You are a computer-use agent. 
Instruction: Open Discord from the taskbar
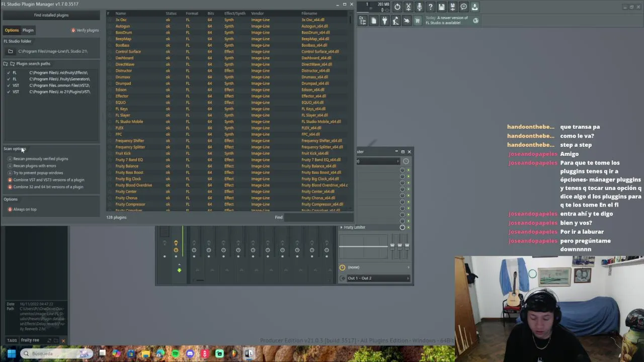point(190,353)
